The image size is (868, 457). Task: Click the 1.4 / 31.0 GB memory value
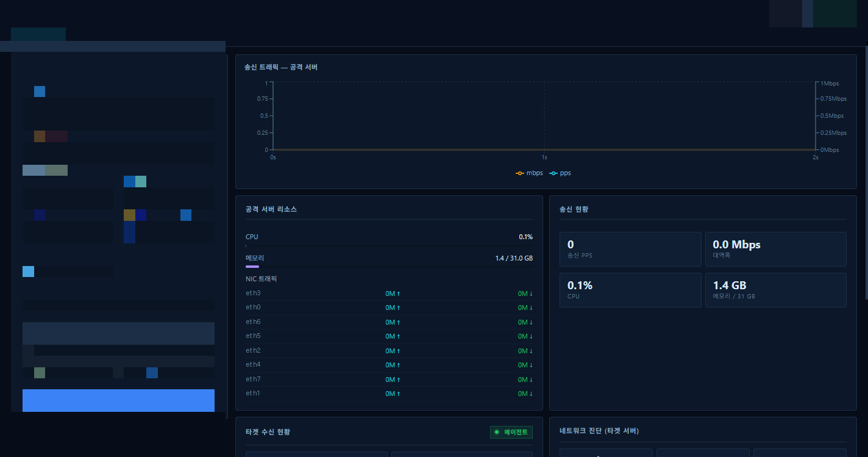pyautogui.click(x=514, y=258)
